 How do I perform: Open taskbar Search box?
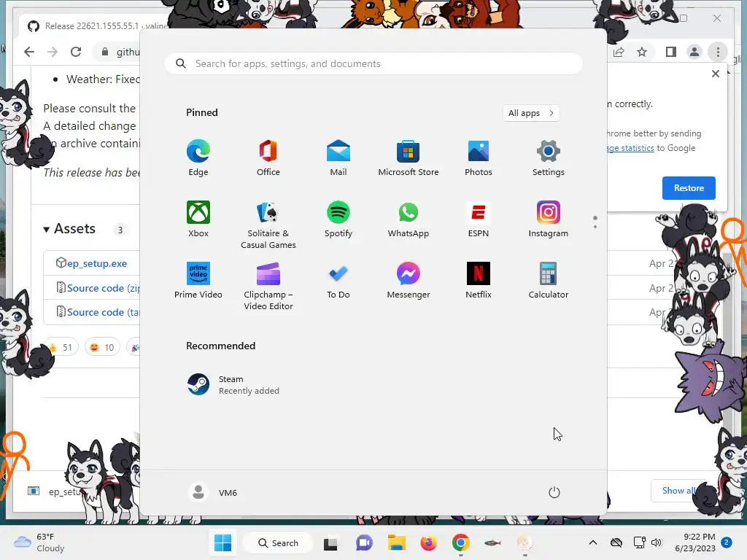coord(278,542)
